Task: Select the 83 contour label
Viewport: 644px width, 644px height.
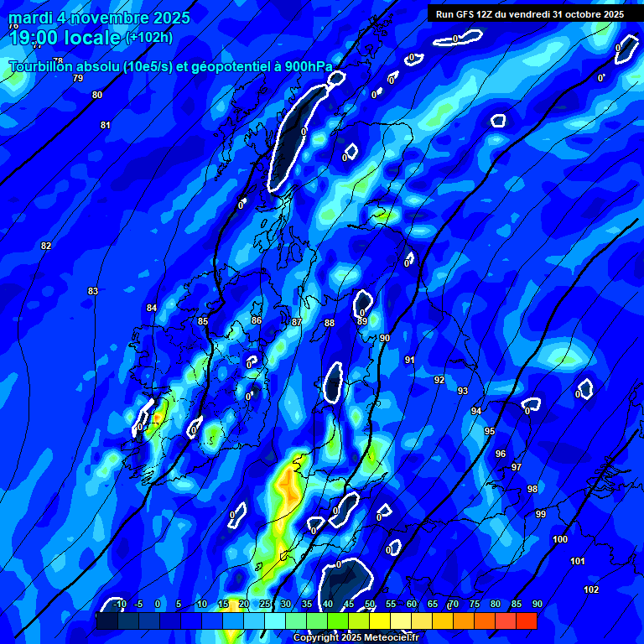Action: tap(93, 291)
